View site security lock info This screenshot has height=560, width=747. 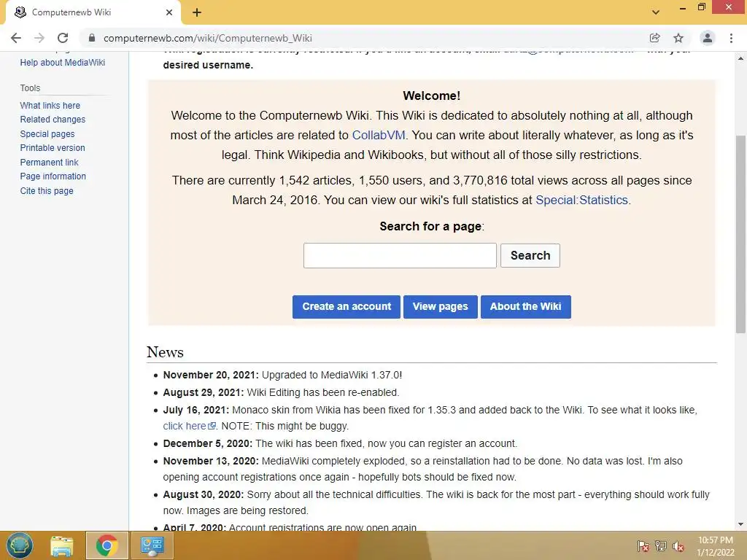point(92,38)
